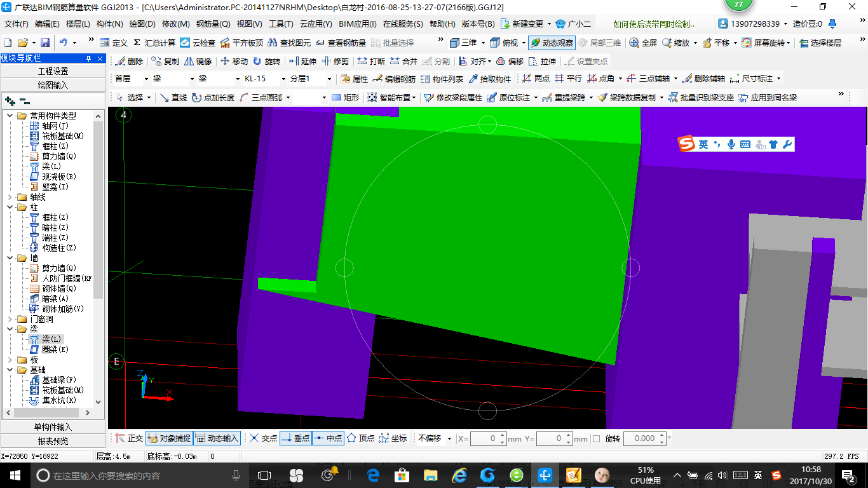The height and width of the screenshot is (488, 868).
Task: Switch to 全屏 full screen view
Action: pyautogui.click(x=643, y=43)
